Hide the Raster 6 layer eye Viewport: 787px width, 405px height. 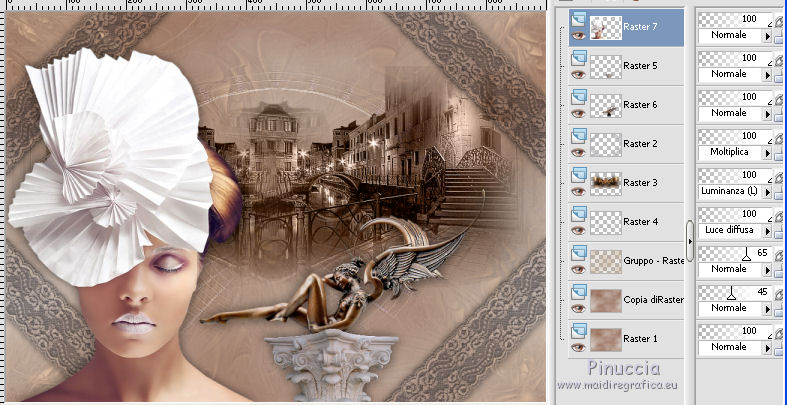point(579,113)
